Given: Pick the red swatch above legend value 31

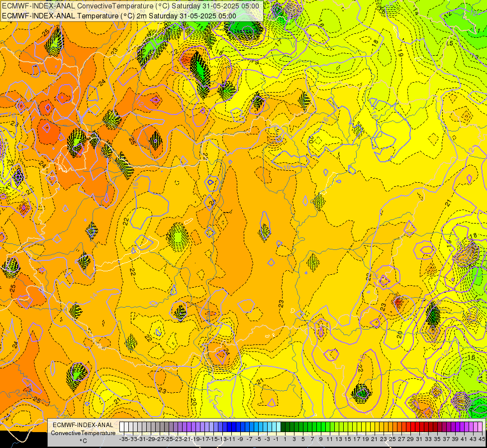Looking at the screenshot, I should [x=417, y=427].
